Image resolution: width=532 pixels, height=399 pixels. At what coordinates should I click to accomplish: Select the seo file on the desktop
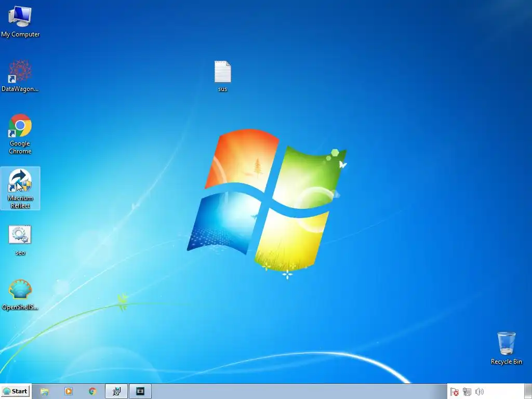tap(20, 240)
